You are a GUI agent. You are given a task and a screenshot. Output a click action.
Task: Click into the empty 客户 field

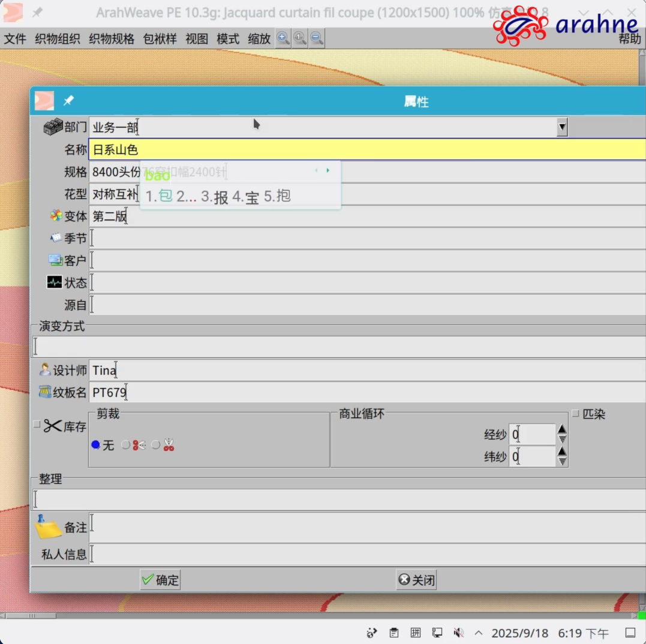click(367, 260)
